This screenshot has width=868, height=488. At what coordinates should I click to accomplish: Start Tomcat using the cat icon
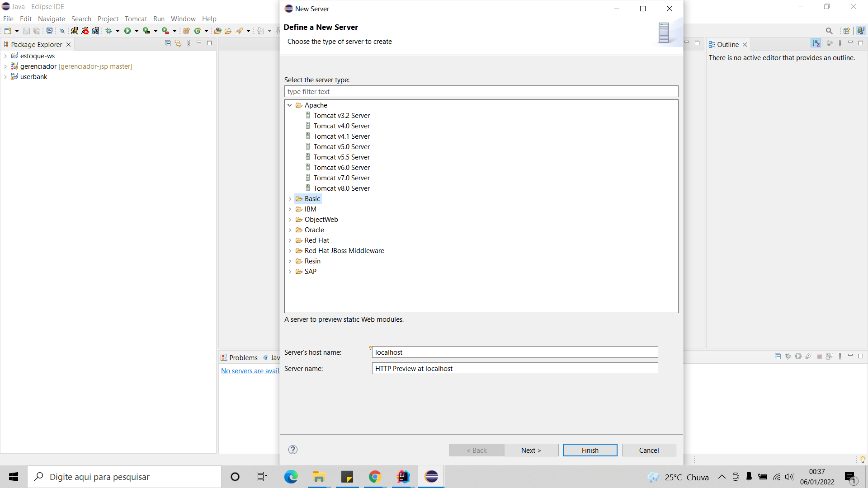(x=75, y=31)
